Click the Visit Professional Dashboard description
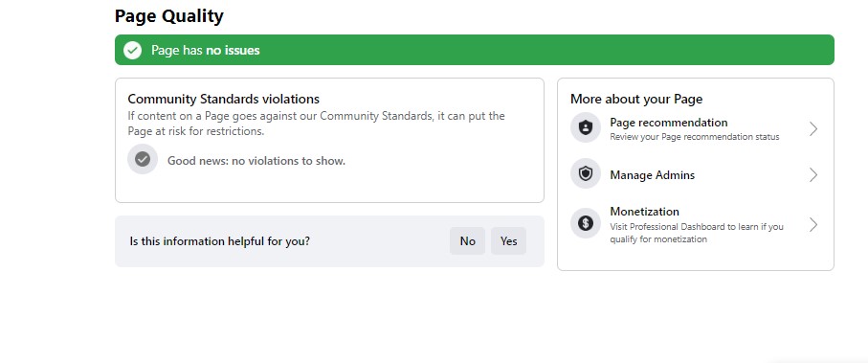 click(697, 233)
